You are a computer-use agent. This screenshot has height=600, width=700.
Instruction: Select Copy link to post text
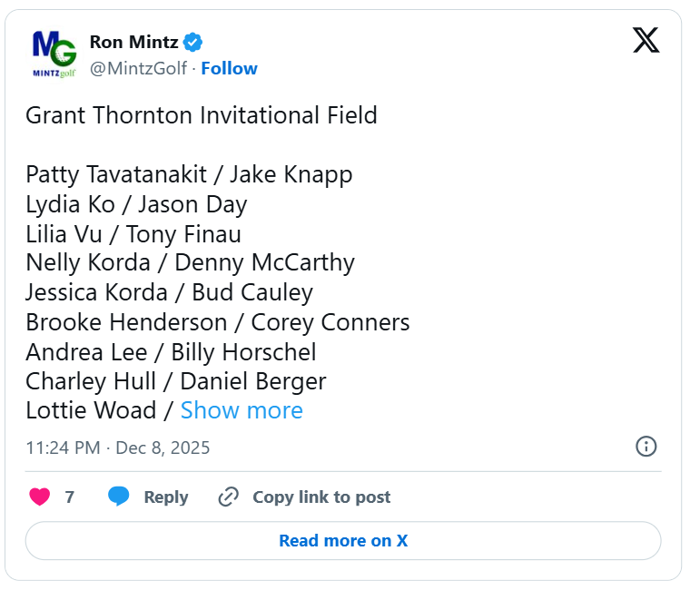click(321, 497)
